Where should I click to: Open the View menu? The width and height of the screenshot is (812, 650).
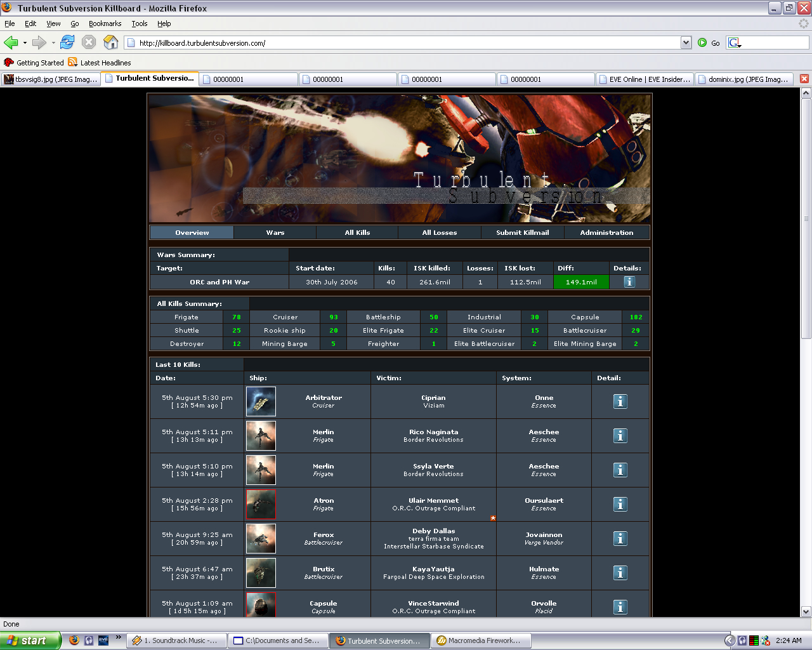coord(53,23)
